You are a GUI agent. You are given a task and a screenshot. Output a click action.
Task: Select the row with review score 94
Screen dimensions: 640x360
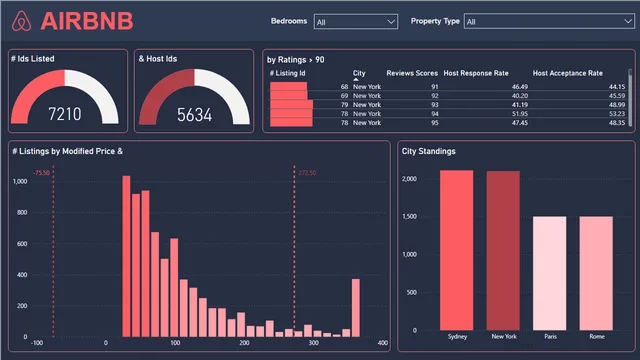pyautogui.click(x=447, y=113)
